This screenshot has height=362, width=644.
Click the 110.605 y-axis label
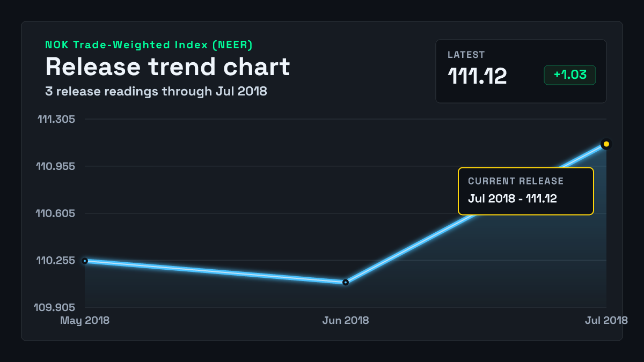(56, 213)
